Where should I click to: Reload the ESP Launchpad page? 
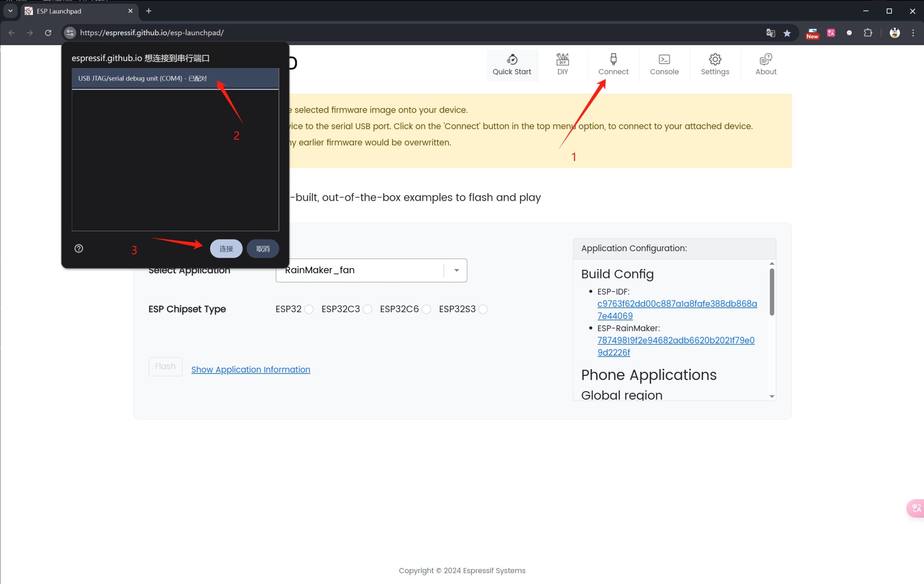(48, 33)
